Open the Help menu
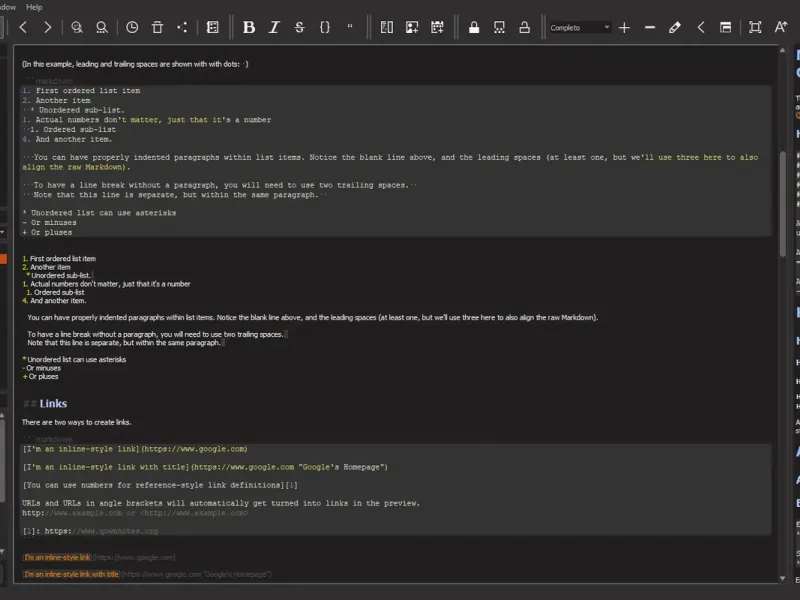This screenshot has height=600, width=800. click(34, 7)
